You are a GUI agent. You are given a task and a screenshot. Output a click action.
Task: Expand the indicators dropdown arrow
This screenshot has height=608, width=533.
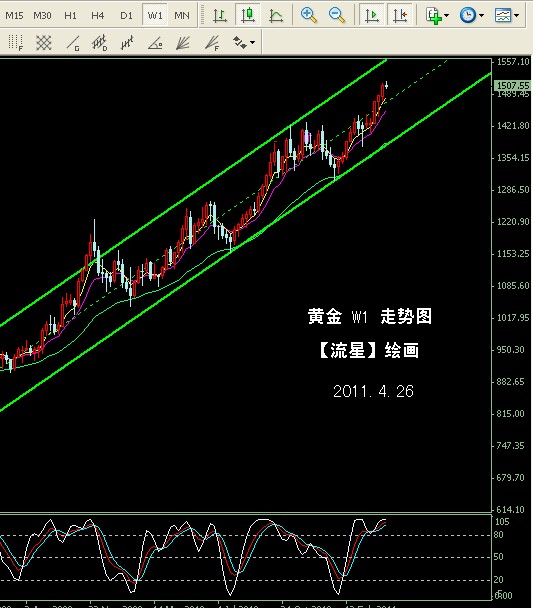[x=447, y=16]
